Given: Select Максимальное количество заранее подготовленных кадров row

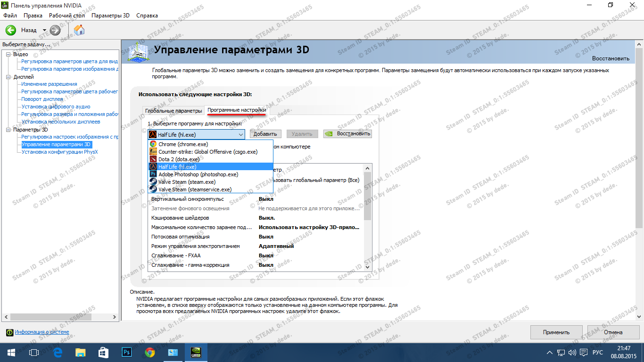Looking at the screenshot, I should click(256, 227).
